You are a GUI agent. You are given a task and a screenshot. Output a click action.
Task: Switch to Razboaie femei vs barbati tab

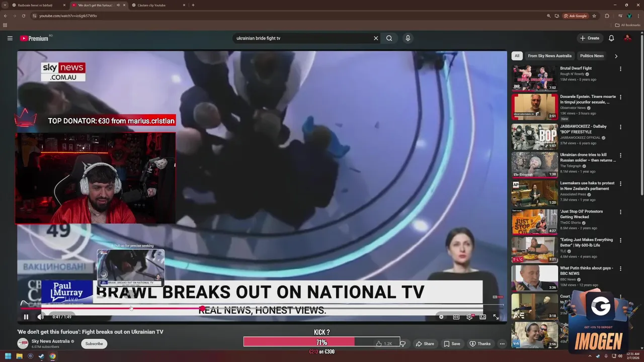[x=38, y=5]
